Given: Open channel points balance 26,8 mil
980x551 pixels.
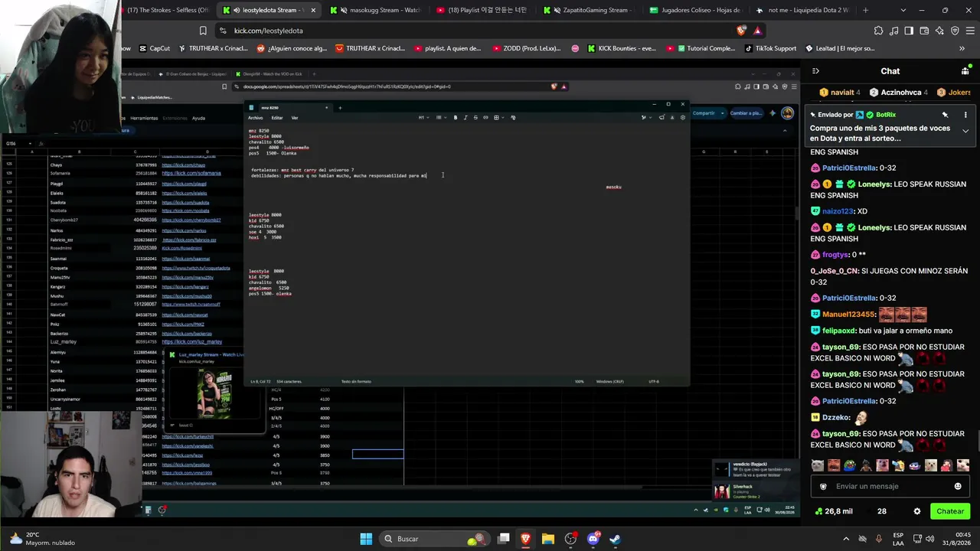Looking at the screenshot, I should (x=834, y=511).
